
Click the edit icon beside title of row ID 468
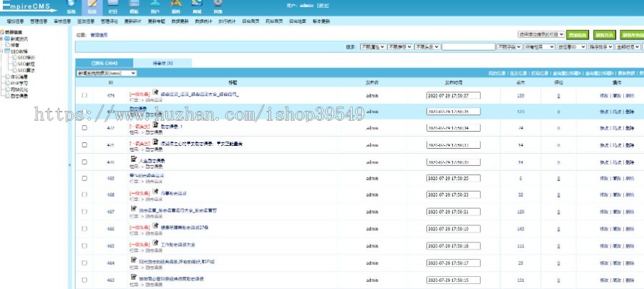coord(155,191)
